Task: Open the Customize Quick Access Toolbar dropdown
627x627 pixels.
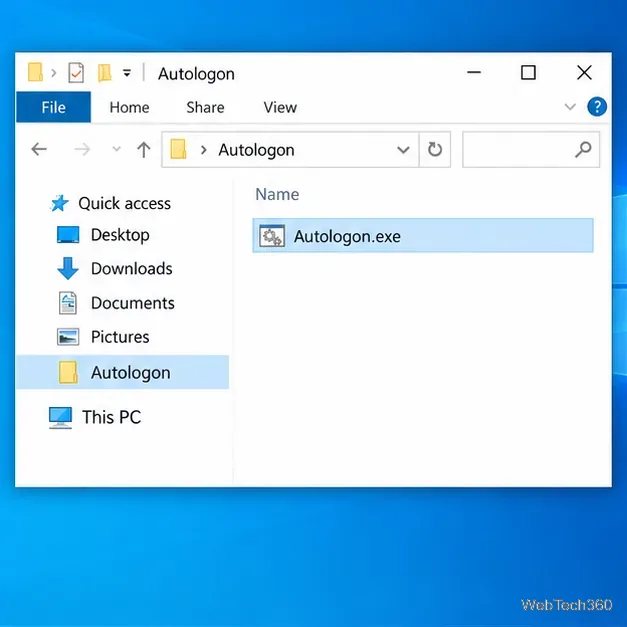Action: coord(127,73)
